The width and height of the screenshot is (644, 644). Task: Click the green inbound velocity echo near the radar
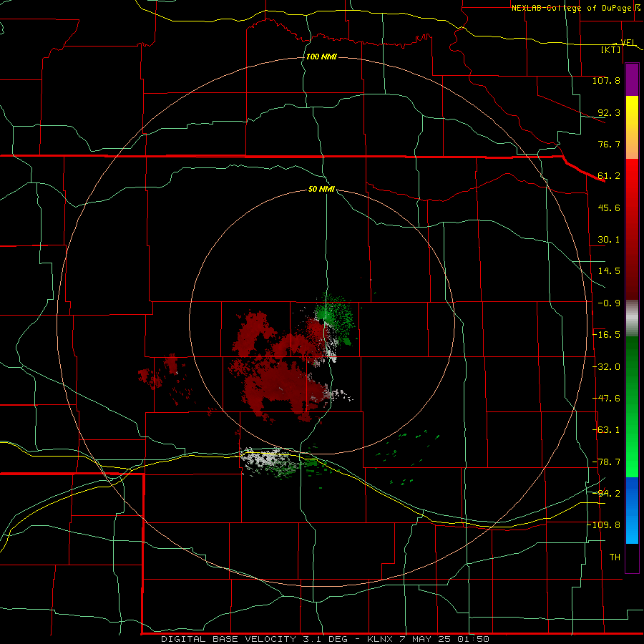click(x=336, y=318)
